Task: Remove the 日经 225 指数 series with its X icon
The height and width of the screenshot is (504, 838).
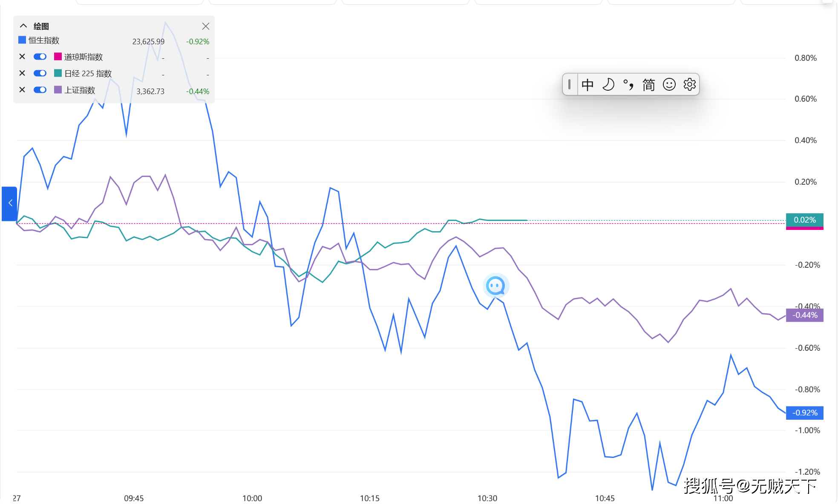Action: coord(22,73)
